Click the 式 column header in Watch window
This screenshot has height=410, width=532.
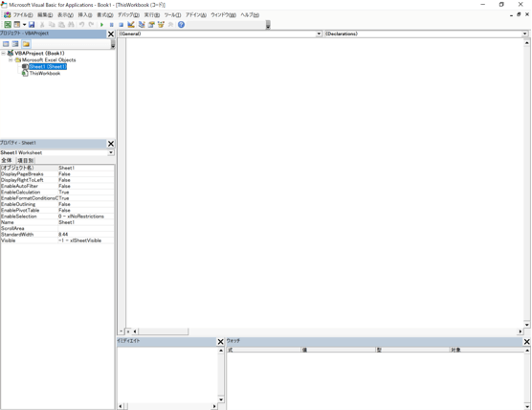coord(264,350)
